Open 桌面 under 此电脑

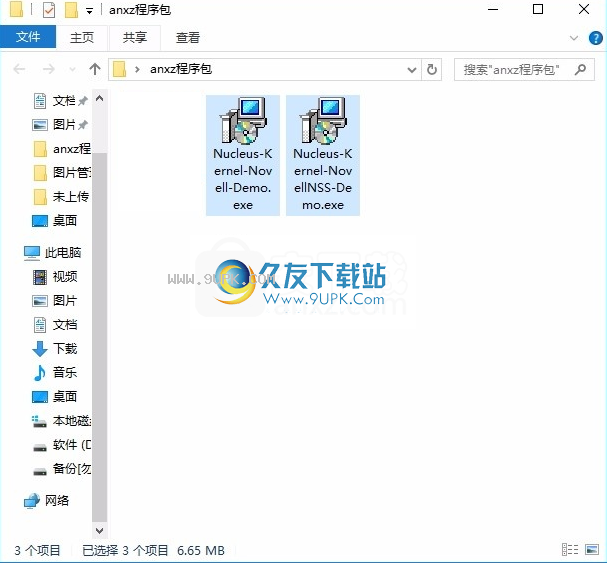click(x=55, y=397)
